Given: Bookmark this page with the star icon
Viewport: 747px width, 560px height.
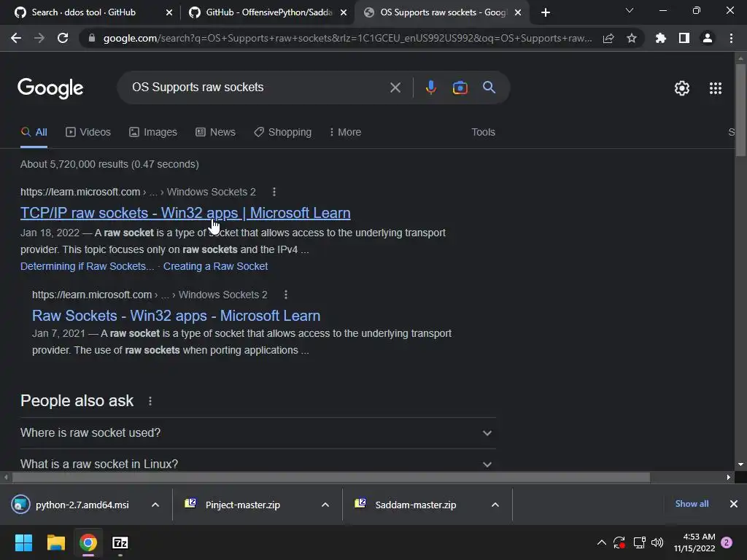Looking at the screenshot, I should [632, 38].
